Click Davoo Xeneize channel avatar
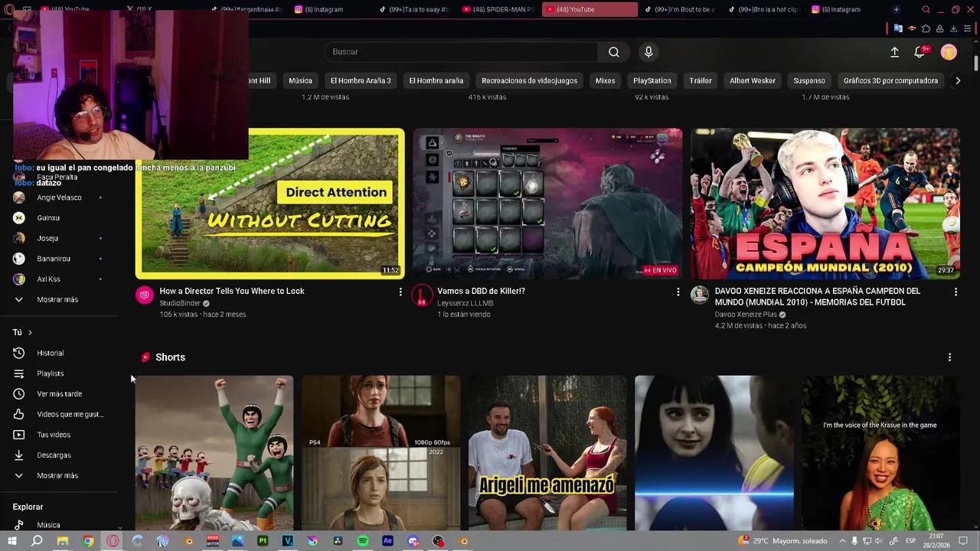 [x=700, y=295]
